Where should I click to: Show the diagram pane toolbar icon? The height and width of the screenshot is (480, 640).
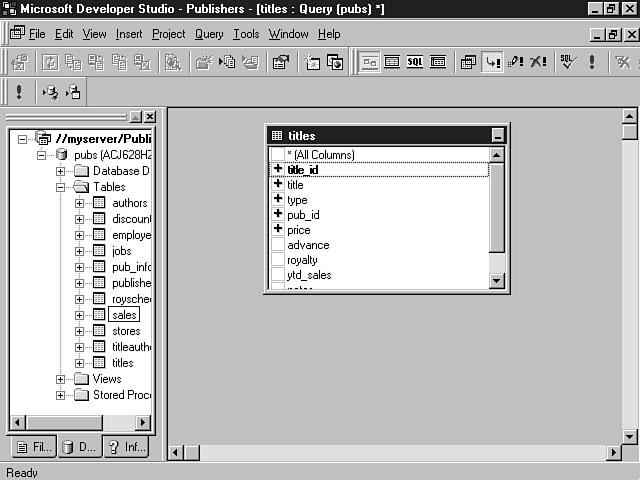[x=370, y=62]
